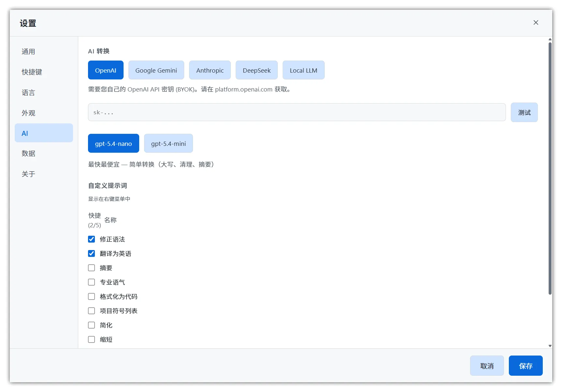562x392 pixels.
Task: Check the 专业语气 prompt option
Action: (x=91, y=282)
